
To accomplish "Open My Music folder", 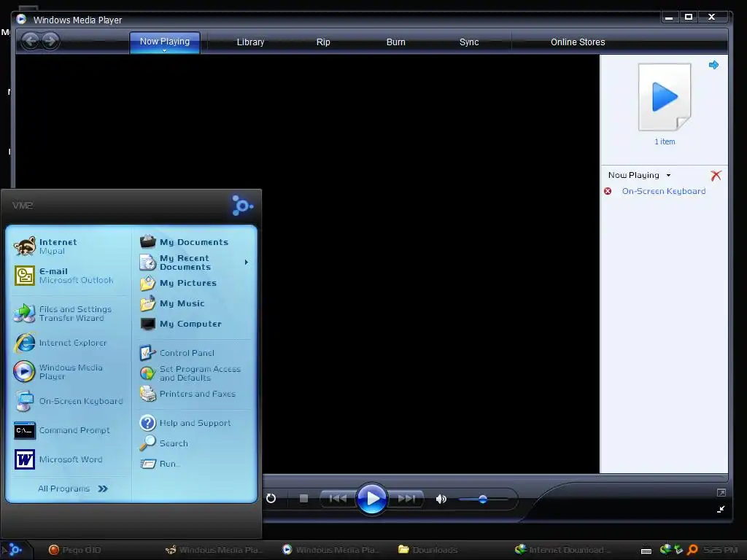I will (194, 303).
